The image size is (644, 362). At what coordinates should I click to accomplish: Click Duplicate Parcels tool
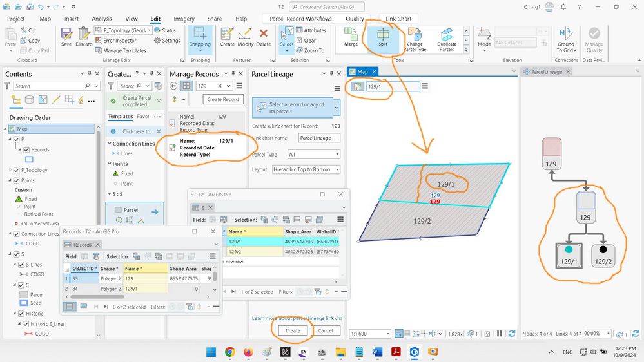tap(447, 39)
